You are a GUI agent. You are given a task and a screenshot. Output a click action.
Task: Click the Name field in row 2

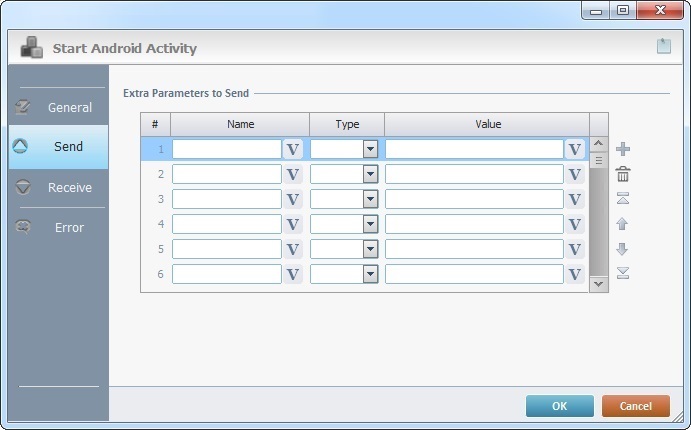click(227, 174)
